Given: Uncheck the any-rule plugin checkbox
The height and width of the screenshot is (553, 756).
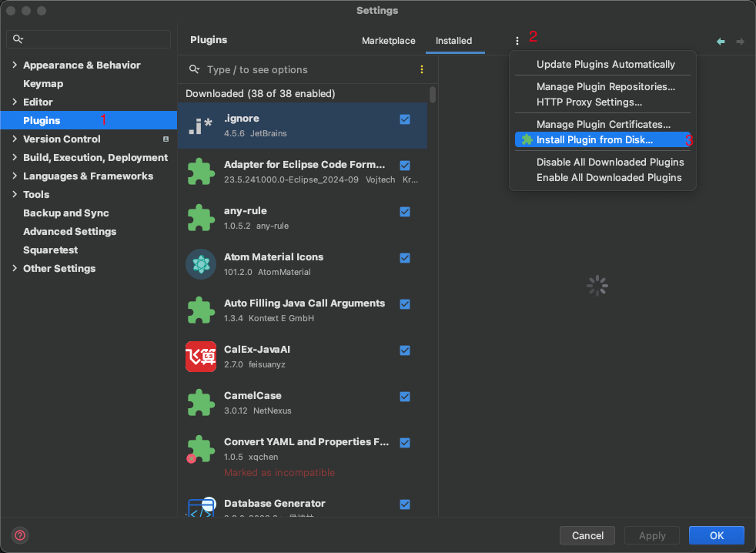Looking at the screenshot, I should [x=404, y=212].
